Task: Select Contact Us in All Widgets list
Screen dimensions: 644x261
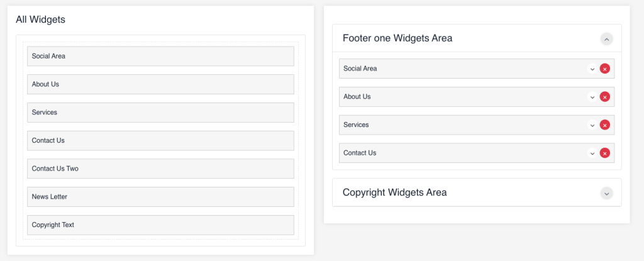Action: (160, 141)
